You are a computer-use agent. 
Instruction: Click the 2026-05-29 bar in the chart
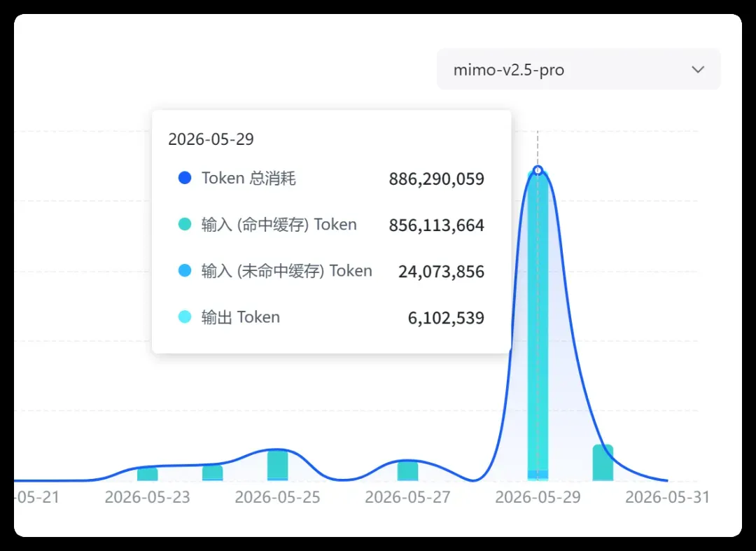coord(538,325)
